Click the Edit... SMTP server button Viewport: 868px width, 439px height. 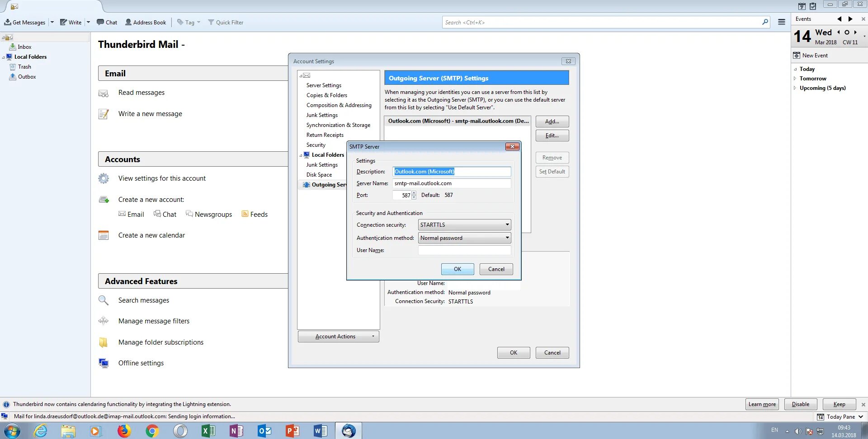pyautogui.click(x=552, y=135)
